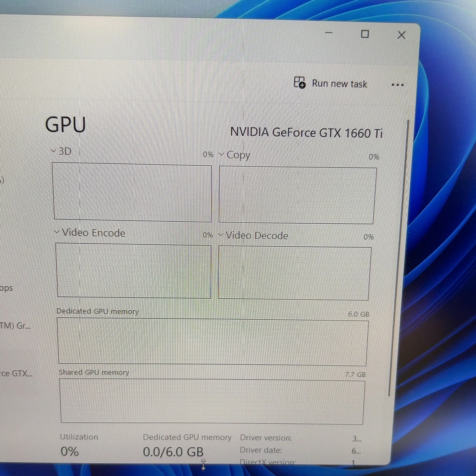Click the vertical scrollbar of the GPU pane
Screen dimensions: 476x476
pos(398,258)
